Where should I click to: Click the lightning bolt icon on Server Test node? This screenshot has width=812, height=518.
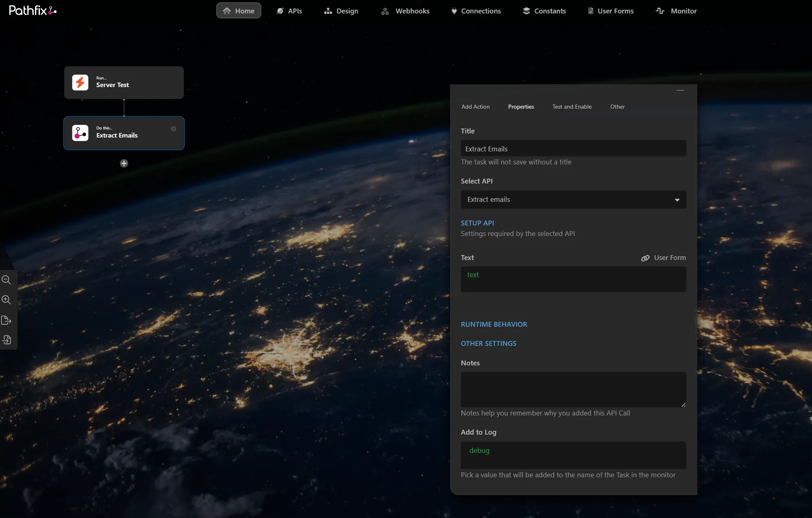pyautogui.click(x=80, y=83)
